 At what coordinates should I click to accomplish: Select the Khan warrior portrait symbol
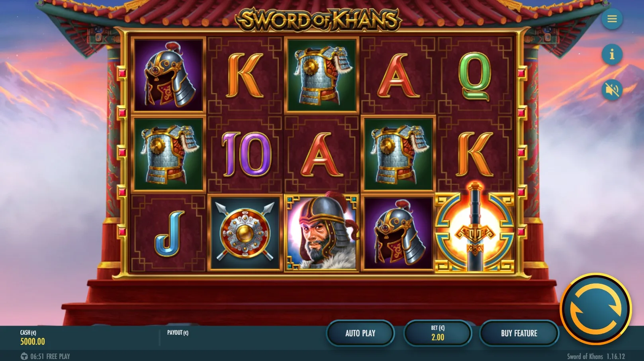coord(322,233)
